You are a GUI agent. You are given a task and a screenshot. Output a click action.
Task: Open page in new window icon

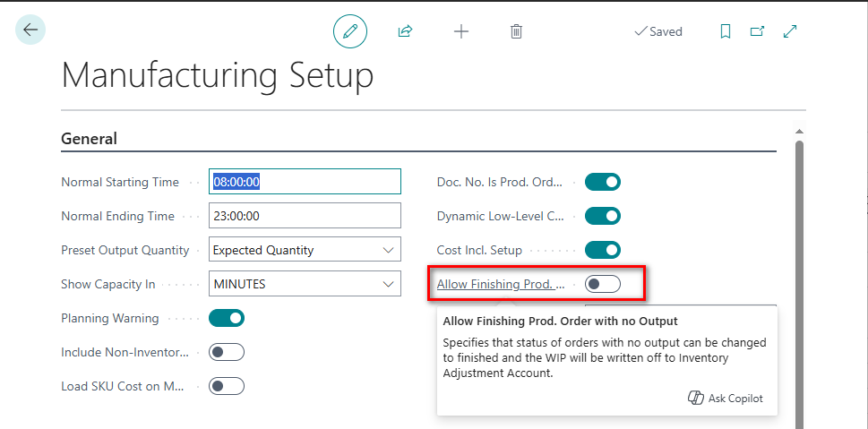click(757, 31)
